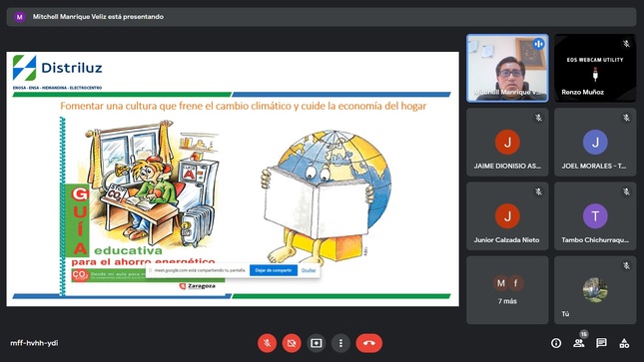Open meeting details info icon
Image resolution: width=644 pixels, height=362 pixels.
coord(556,343)
